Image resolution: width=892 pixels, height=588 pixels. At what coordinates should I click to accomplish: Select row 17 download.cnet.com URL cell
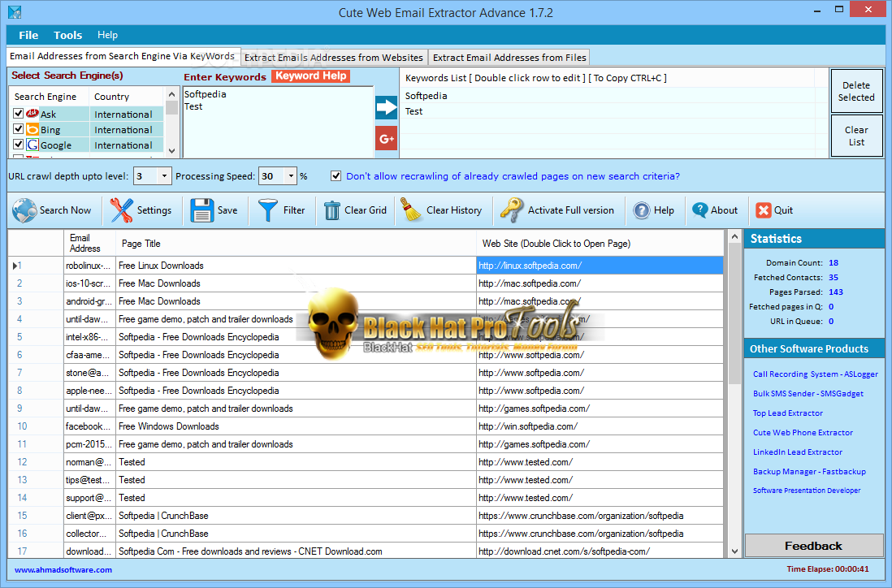point(600,551)
